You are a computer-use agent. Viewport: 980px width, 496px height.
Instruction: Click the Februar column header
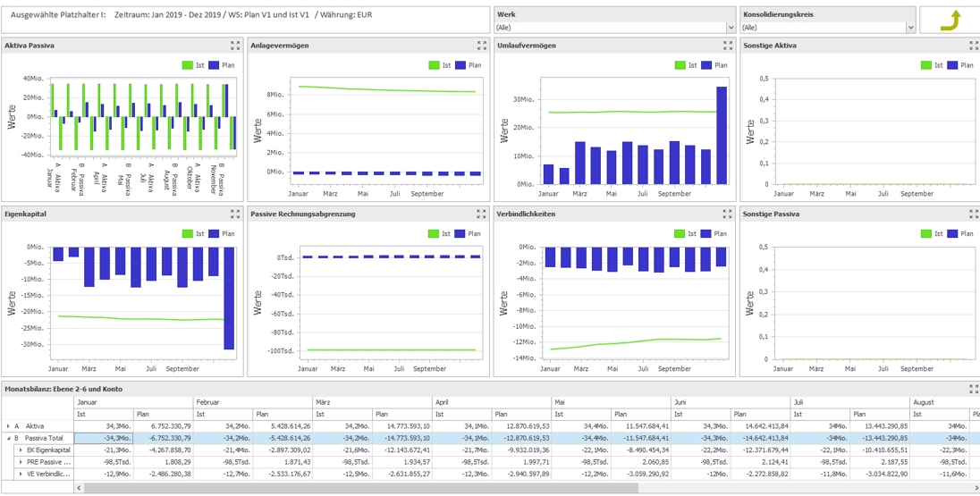click(254, 402)
